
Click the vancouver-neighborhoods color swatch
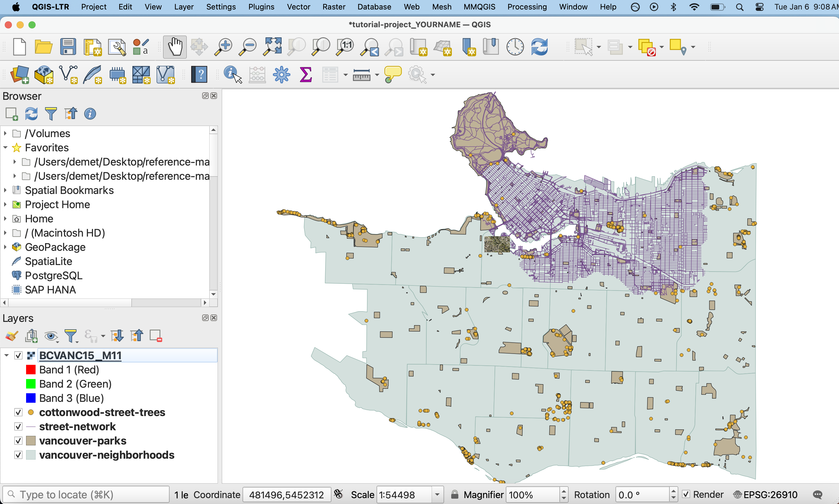[31, 455]
